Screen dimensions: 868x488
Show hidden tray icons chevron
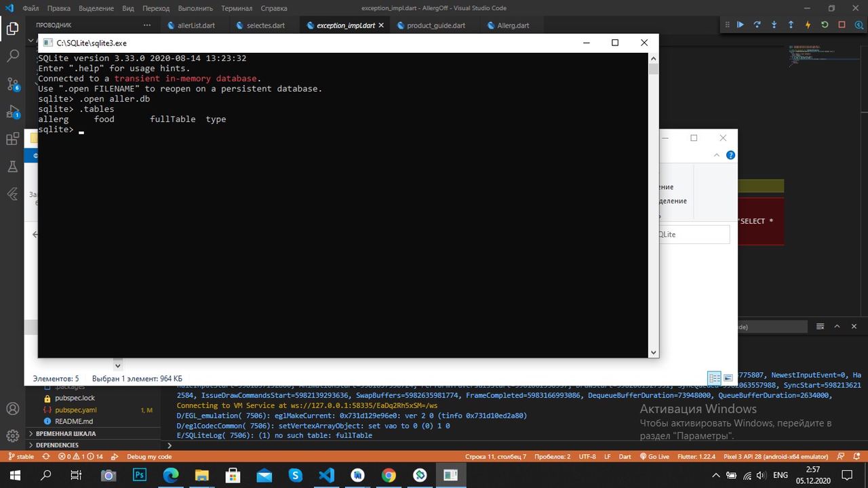coord(716,475)
